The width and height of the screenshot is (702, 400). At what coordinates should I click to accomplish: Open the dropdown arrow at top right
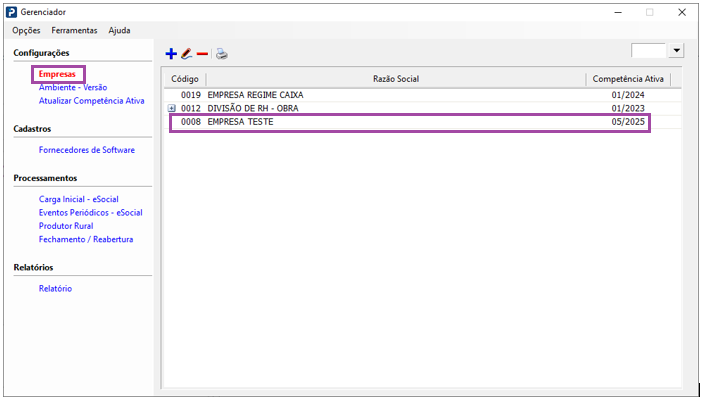[676, 51]
